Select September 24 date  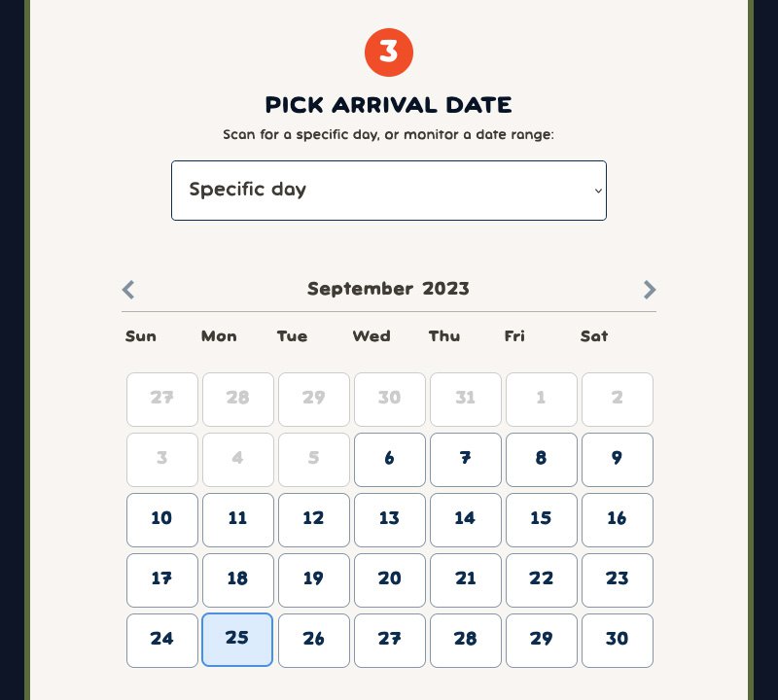tap(162, 641)
